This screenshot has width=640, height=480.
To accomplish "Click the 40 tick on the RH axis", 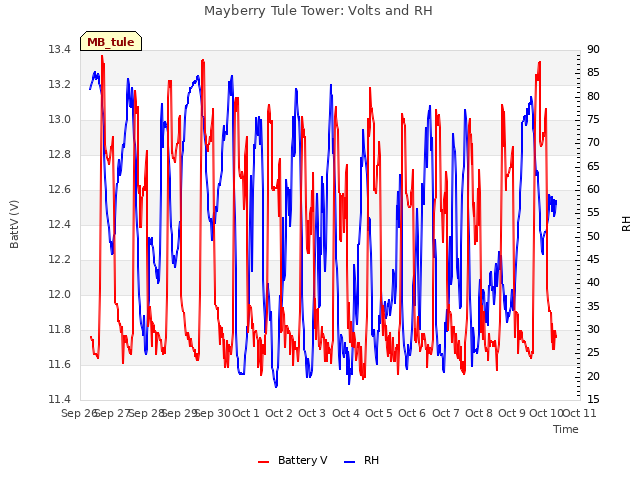I will [x=593, y=283].
